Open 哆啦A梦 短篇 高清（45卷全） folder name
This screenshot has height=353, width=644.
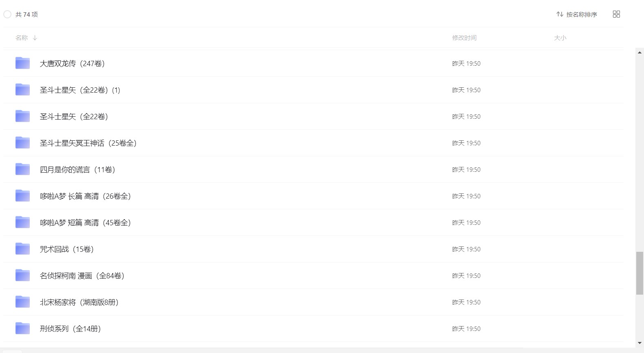click(x=85, y=223)
